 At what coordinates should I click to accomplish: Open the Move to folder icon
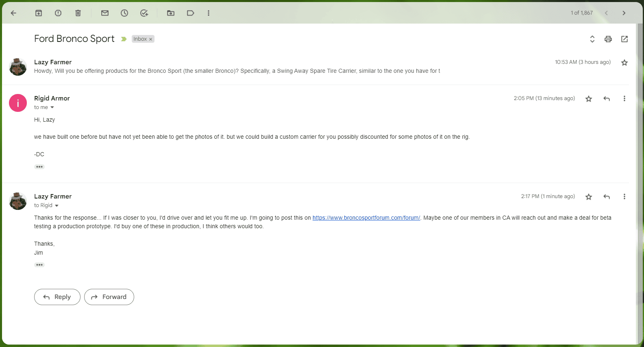171,13
